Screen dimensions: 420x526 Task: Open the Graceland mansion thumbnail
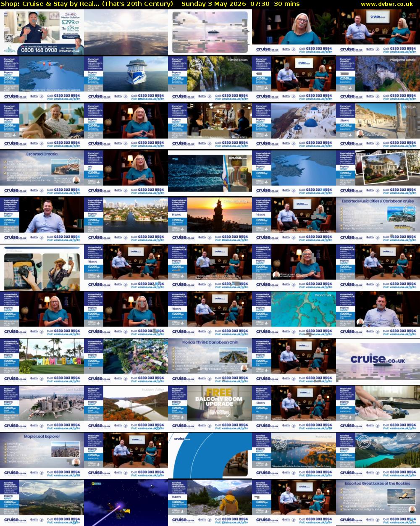378,174
